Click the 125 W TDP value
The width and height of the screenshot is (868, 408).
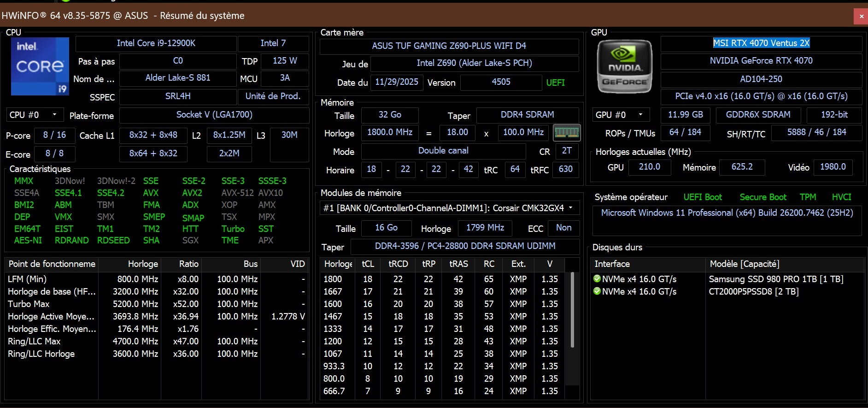click(285, 61)
